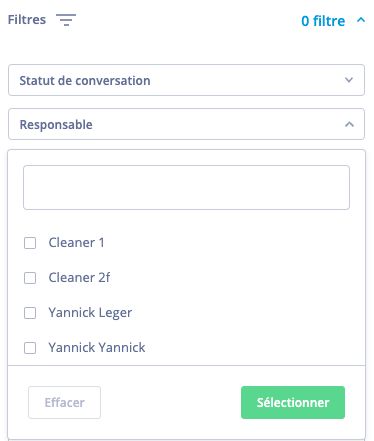Click the Responsable field title text
This screenshot has height=441, width=374.
click(x=56, y=125)
